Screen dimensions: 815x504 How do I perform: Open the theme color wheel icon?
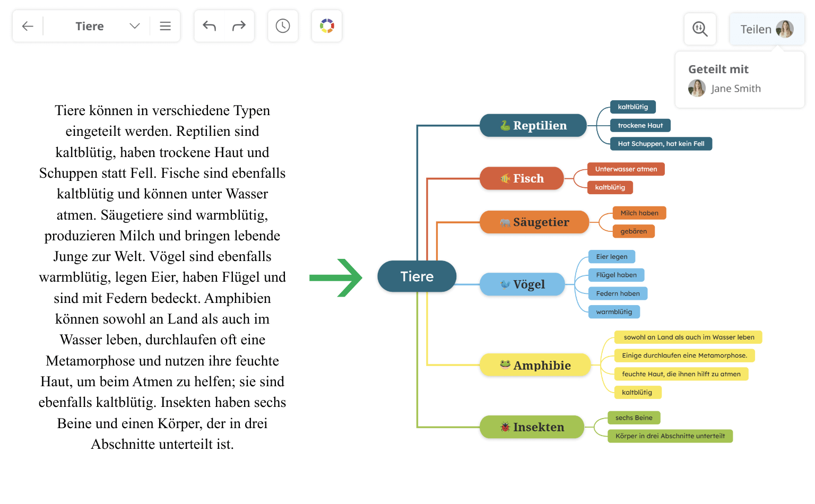326,25
